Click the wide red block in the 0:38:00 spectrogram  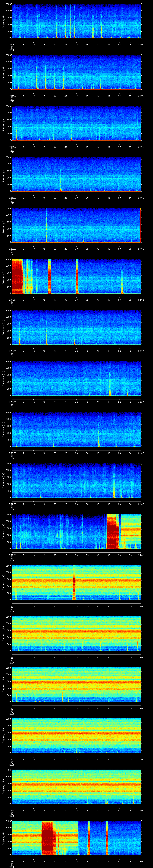pyautogui.click(x=48, y=838)
